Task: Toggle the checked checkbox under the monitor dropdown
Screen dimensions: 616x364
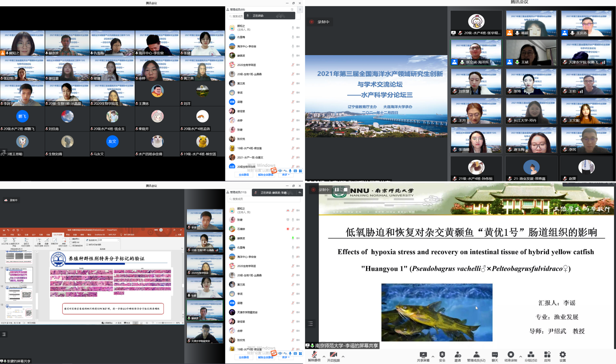Action: [87, 245]
